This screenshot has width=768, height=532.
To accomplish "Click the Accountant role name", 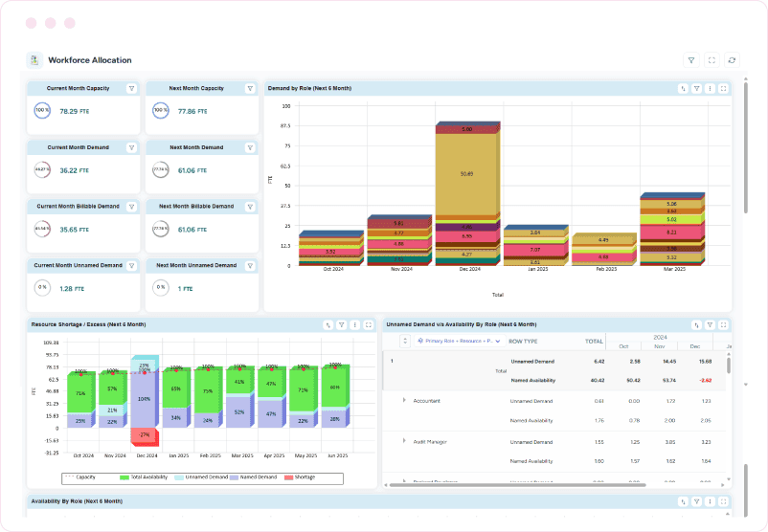I will point(426,401).
